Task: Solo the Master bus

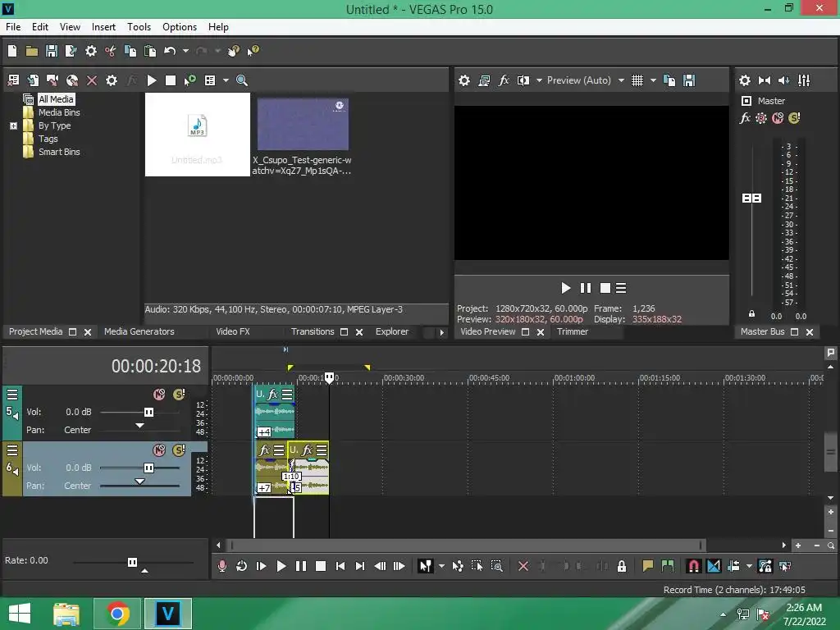Action: 794,118
